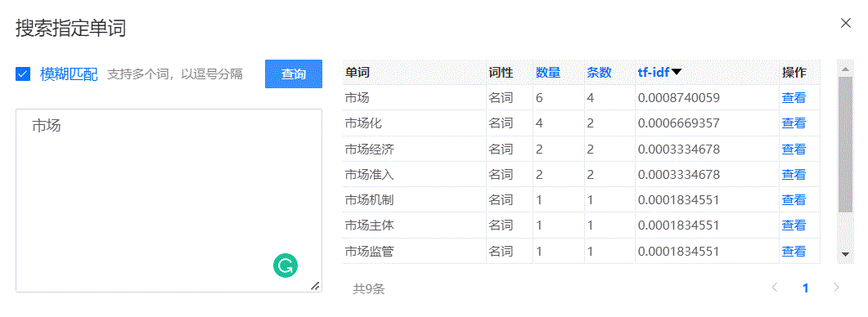Viewport: 868px width, 317px height.
Task: Sort the table by 数量 column
Action: 548,73
